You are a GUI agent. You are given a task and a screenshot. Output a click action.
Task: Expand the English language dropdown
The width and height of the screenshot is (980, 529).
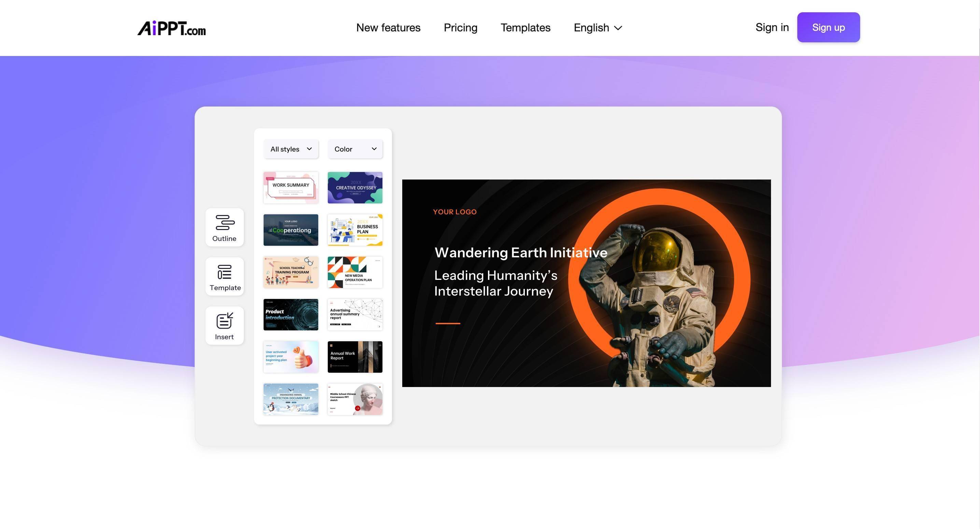coord(598,28)
